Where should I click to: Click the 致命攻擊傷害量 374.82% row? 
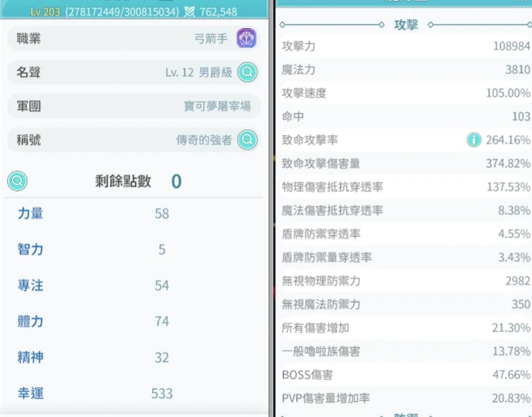(405, 163)
